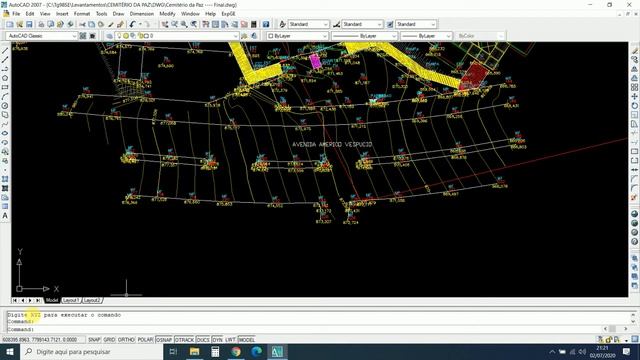Open the File menu

[x=16, y=14]
